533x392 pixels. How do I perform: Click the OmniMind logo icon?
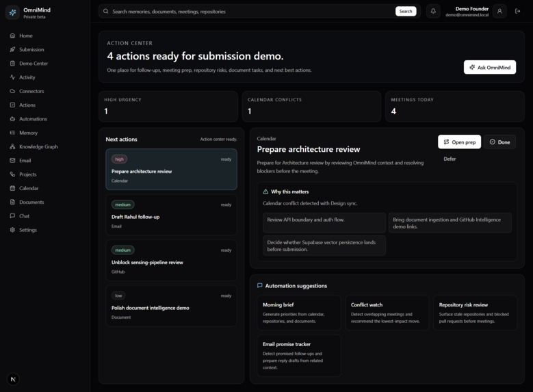12,13
